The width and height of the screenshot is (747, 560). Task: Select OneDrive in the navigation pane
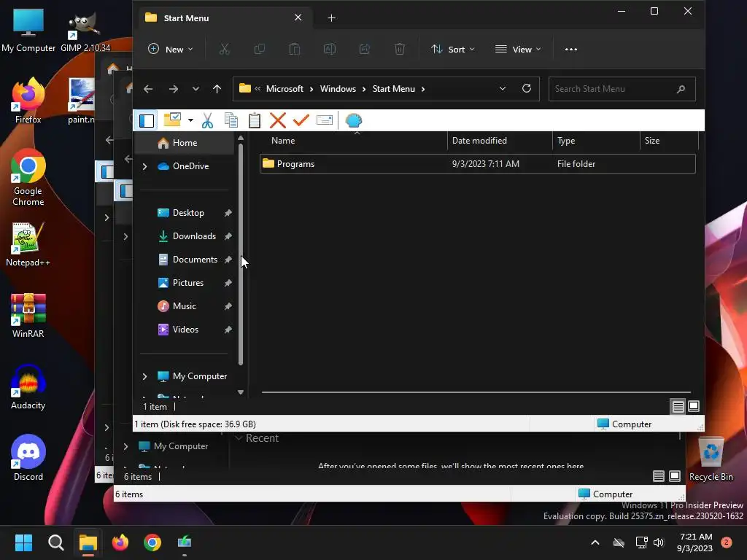point(190,166)
